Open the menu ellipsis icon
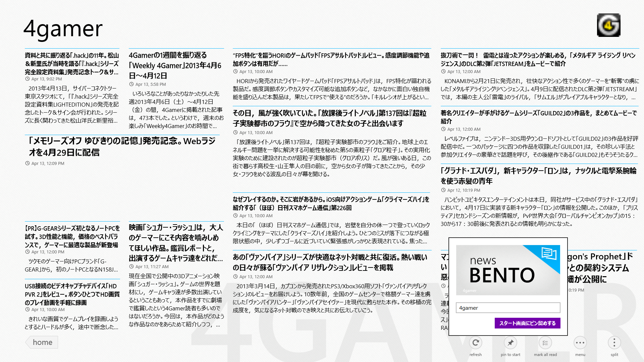The width and height of the screenshot is (644, 362). [580, 343]
